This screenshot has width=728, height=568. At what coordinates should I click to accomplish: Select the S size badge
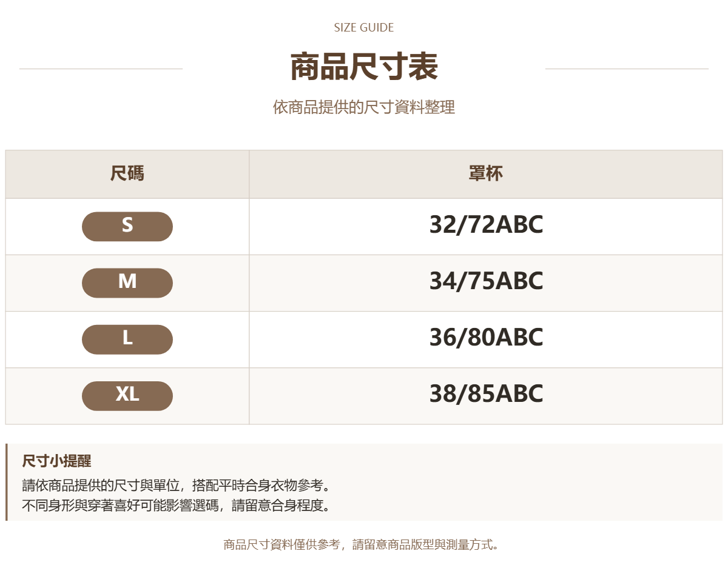pyautogui.click(x=127, y=226)
